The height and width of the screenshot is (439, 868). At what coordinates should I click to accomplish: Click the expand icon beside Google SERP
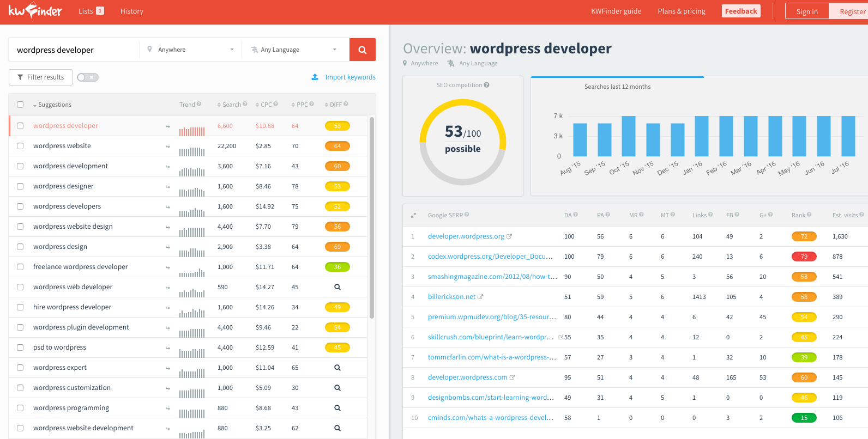413,216
